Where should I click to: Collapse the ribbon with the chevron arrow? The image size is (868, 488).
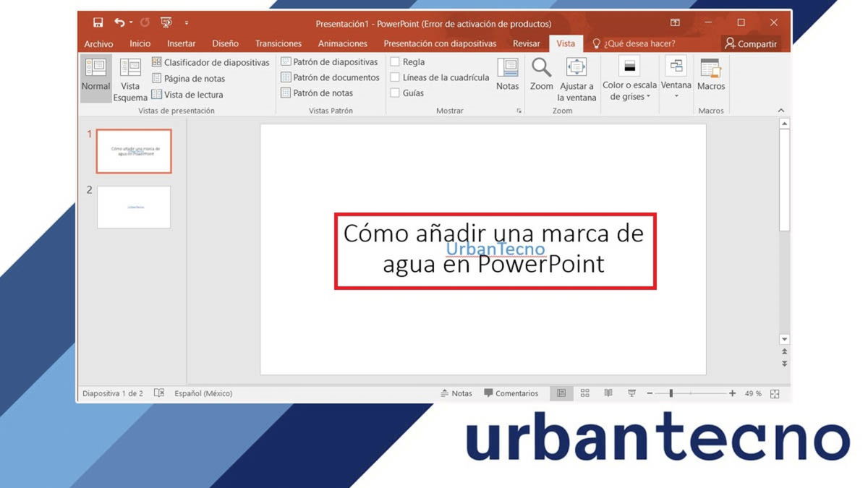[x=781, y=110]
